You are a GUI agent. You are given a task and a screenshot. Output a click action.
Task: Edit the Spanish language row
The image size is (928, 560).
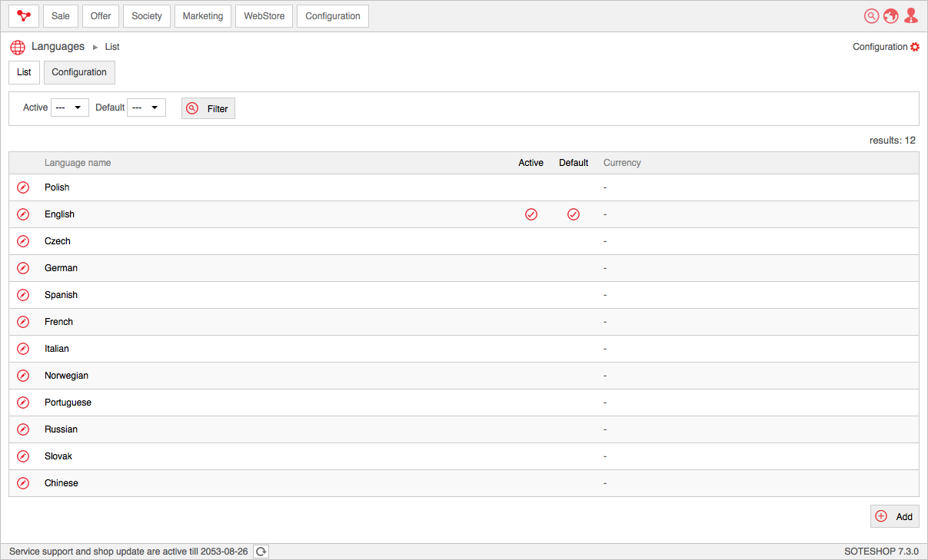coord(23,295)
